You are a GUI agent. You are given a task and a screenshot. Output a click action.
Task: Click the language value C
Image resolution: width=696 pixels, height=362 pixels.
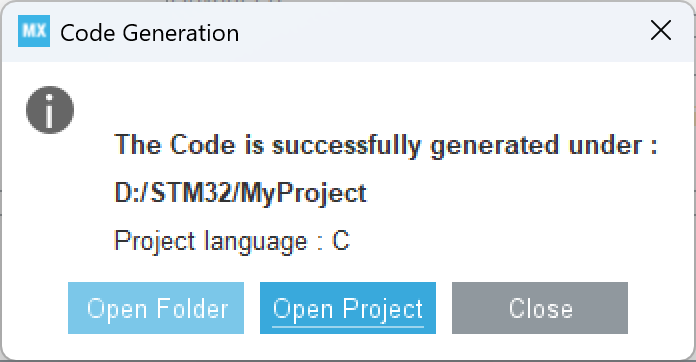tap(341, 240)
